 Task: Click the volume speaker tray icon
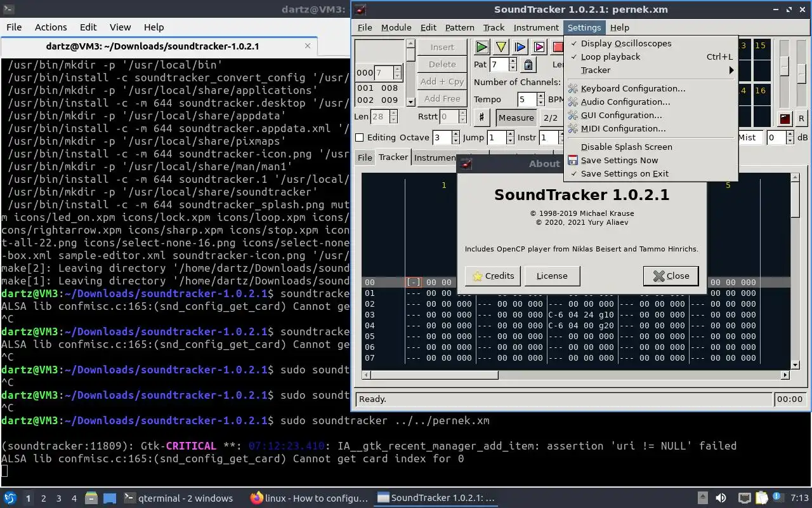click(721, 498)
